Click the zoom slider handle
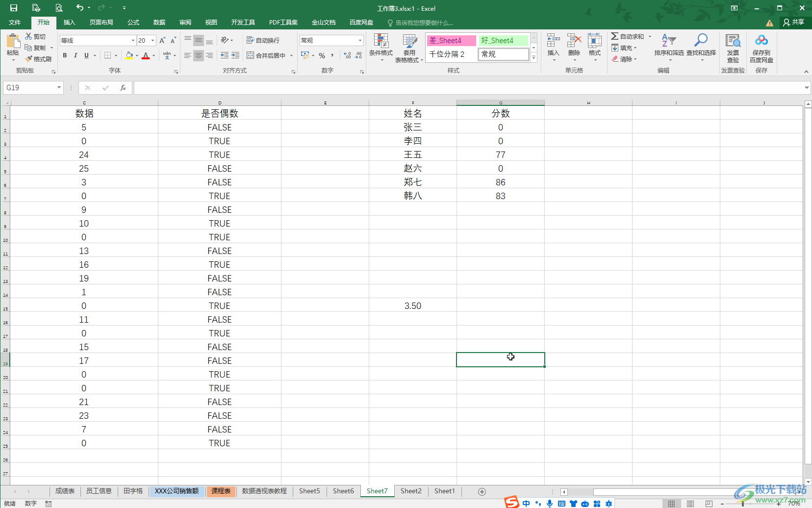812x508 pixels. [x=743, y=504]
